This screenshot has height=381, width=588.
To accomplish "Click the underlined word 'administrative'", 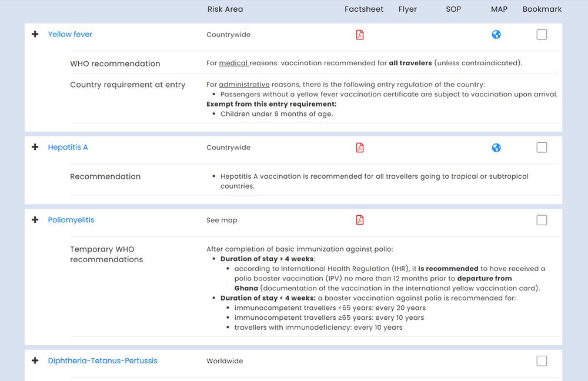I will [x=244, y=85].
